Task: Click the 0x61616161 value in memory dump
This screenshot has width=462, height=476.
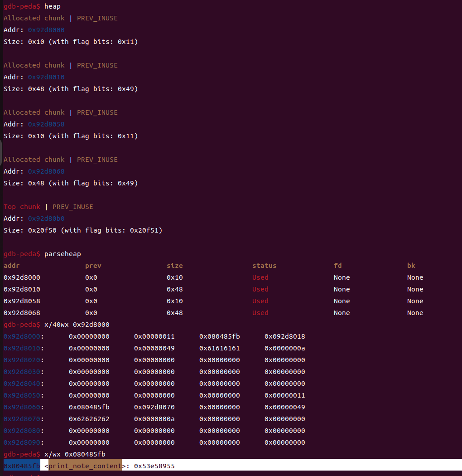Action: tap(219, 348)
